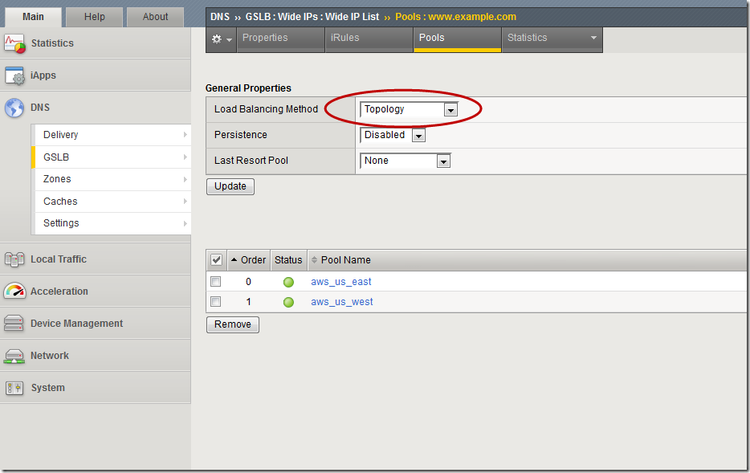
Task: Open the Statistics chart icon in sidebar
Action: 14,44
